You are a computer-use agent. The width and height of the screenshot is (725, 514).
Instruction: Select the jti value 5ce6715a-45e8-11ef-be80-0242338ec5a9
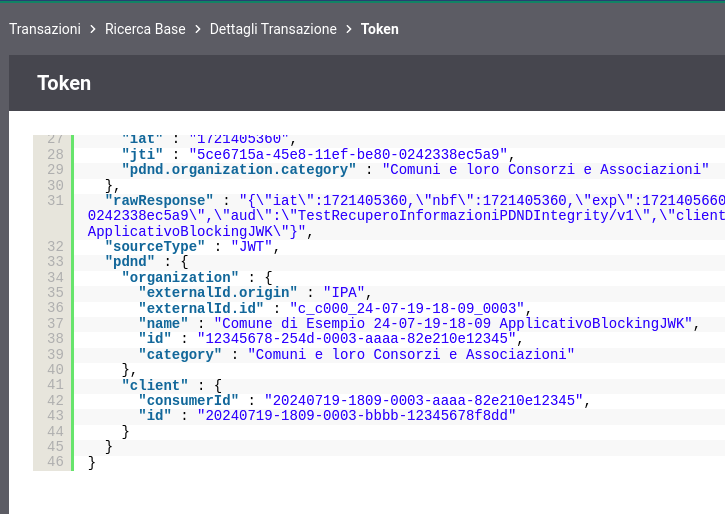pyautogui.click(x=349, y=154)
